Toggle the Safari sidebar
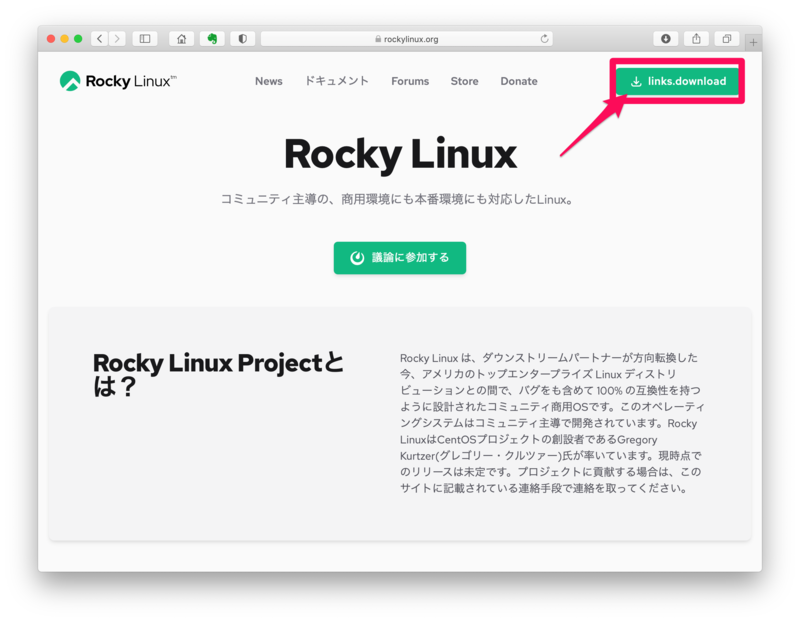Viewport: 800px width, 622px height. (x=144, y=39)
